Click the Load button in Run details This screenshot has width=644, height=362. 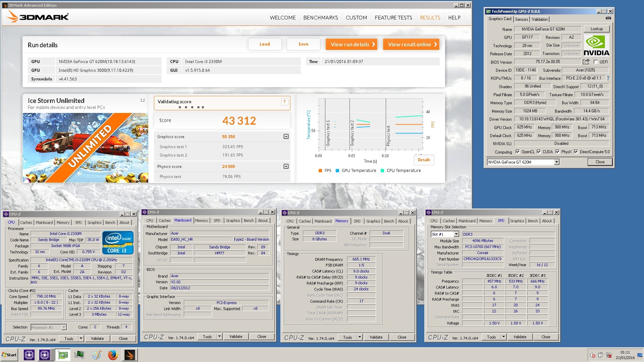[265, 44]
